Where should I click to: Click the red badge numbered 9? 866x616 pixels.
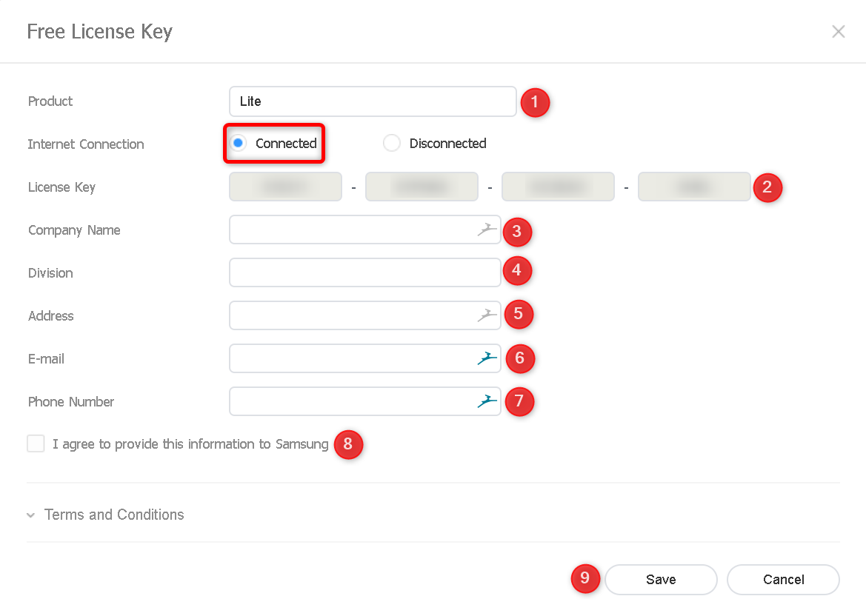[x=585, y=579]
